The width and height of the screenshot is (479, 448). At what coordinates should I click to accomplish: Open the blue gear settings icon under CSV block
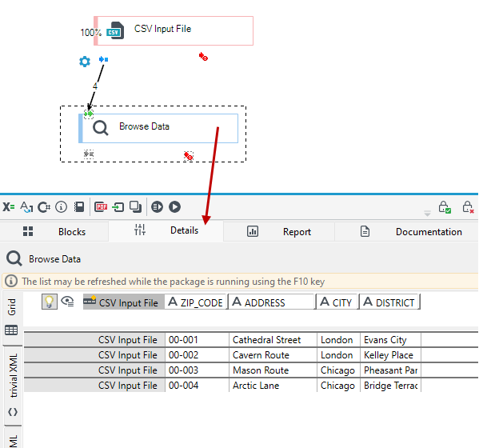pyautogui.click(x=85, y=62)
